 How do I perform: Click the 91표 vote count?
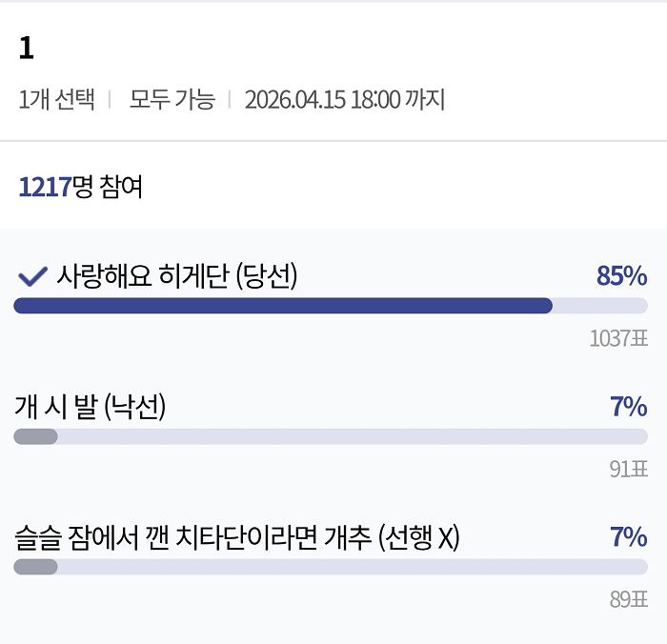628,469
